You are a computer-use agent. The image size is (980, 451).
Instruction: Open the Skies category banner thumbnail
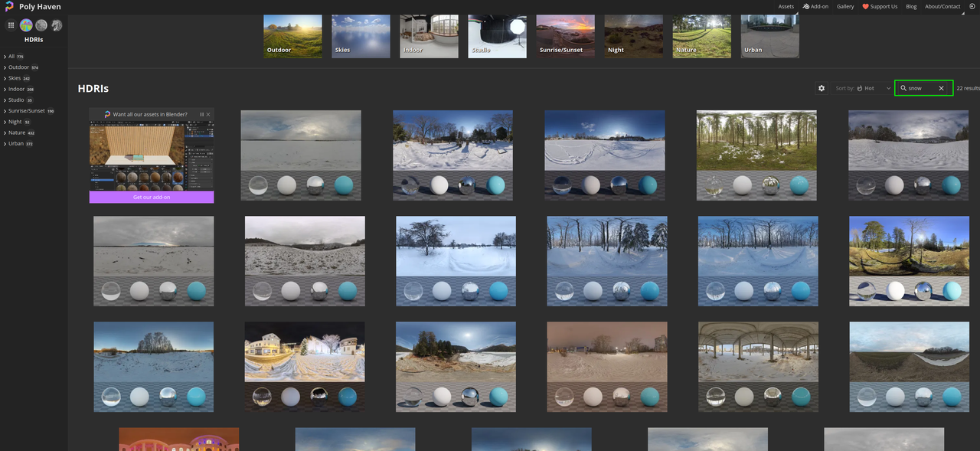click(x=361, y=36)
